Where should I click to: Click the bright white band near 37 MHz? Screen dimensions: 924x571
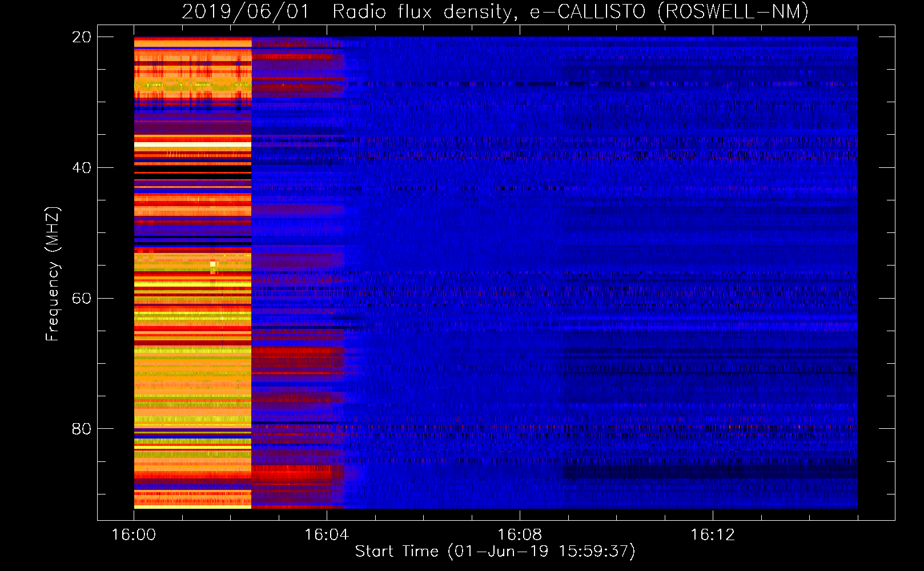192,146
